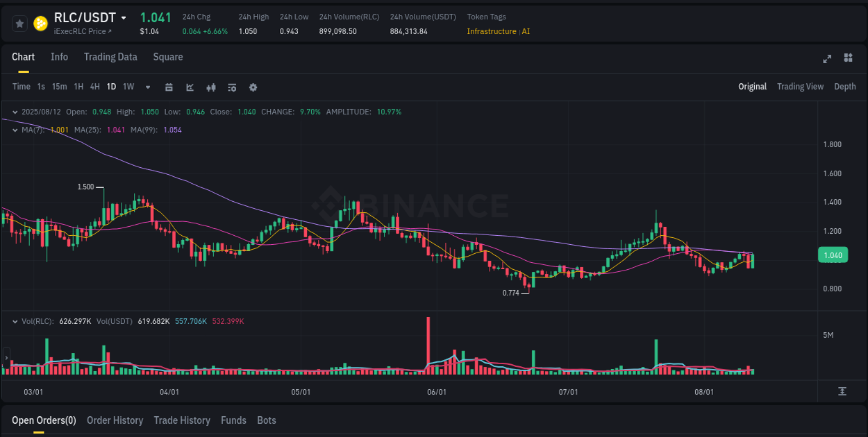868x437 pixels.
Task: Open the Order History tab
Action: pos(115,420)
